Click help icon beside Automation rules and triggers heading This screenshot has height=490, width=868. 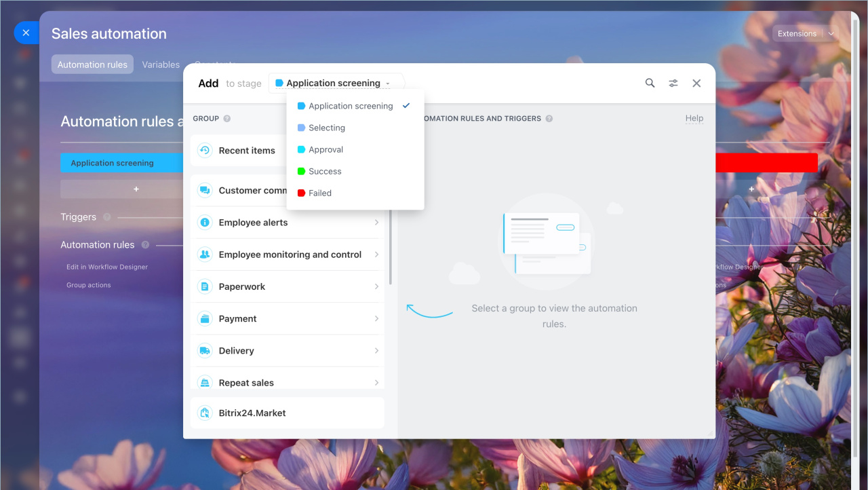click(549, 118)
